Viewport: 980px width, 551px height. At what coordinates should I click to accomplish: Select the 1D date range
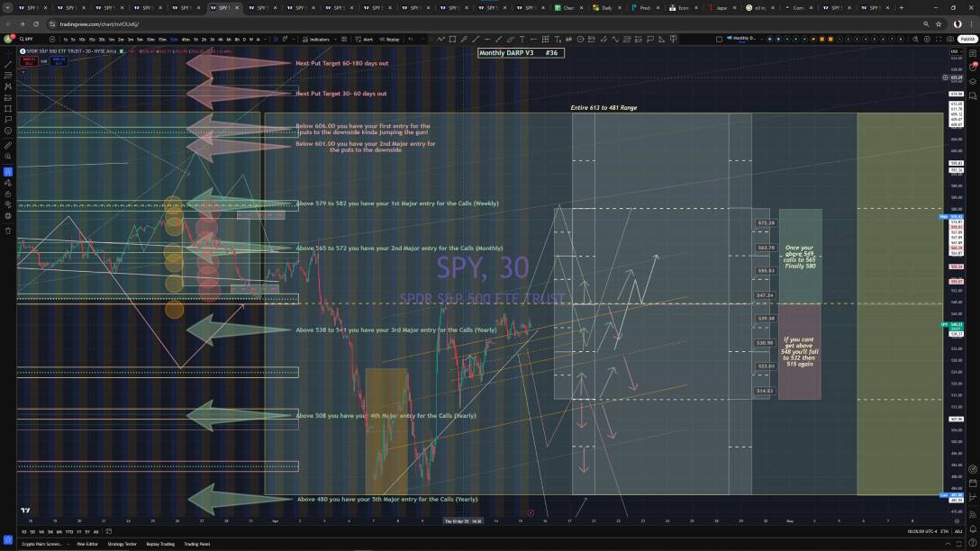23,531
